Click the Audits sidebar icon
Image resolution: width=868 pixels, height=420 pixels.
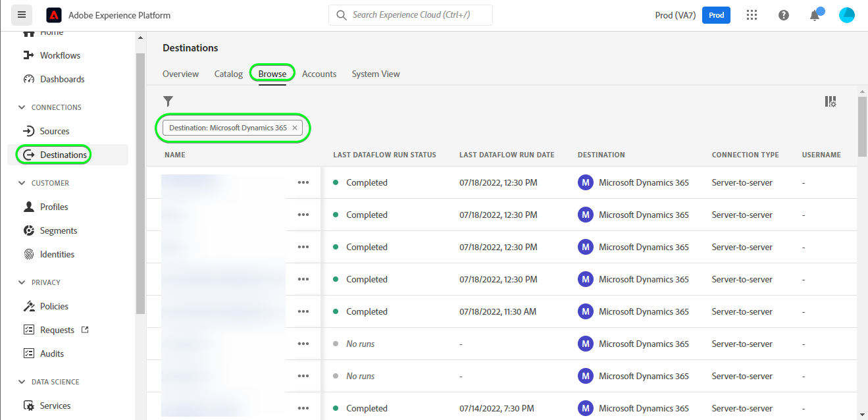click(28, 354)
